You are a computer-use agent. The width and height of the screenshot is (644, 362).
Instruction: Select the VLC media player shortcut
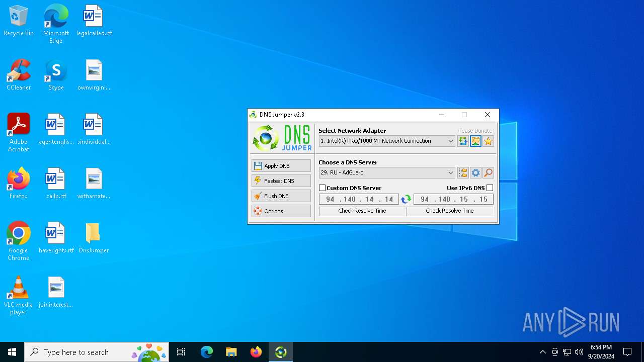tap(19, 296)
